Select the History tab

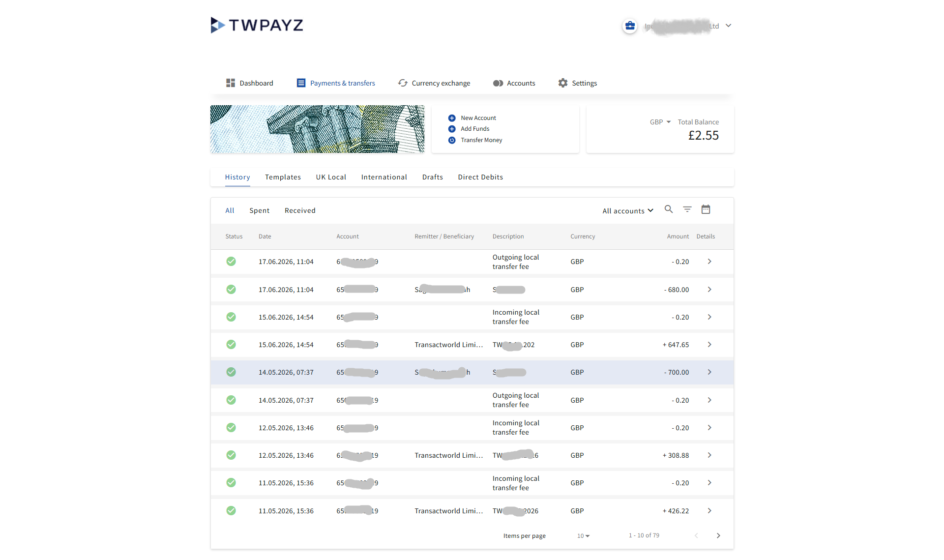tap(237, 177)
